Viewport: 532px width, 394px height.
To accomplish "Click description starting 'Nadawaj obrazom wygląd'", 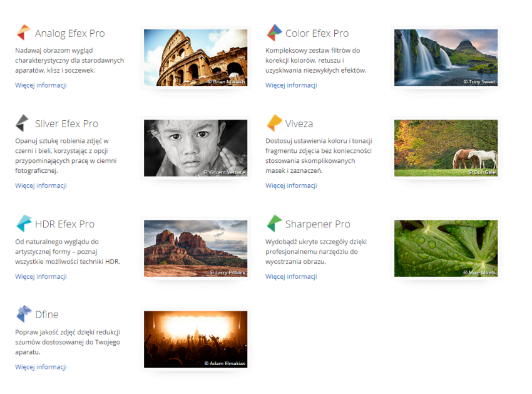I will [x=69, y=61].
